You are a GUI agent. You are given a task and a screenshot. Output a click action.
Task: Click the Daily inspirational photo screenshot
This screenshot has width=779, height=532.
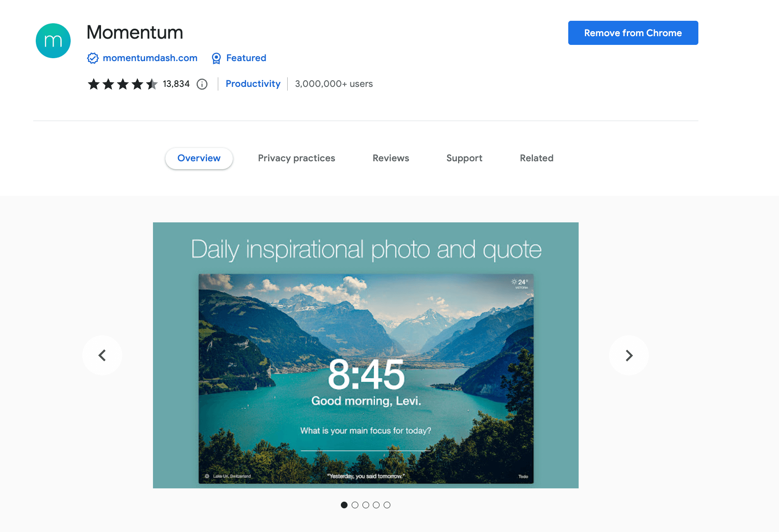[x=366, y=355]
